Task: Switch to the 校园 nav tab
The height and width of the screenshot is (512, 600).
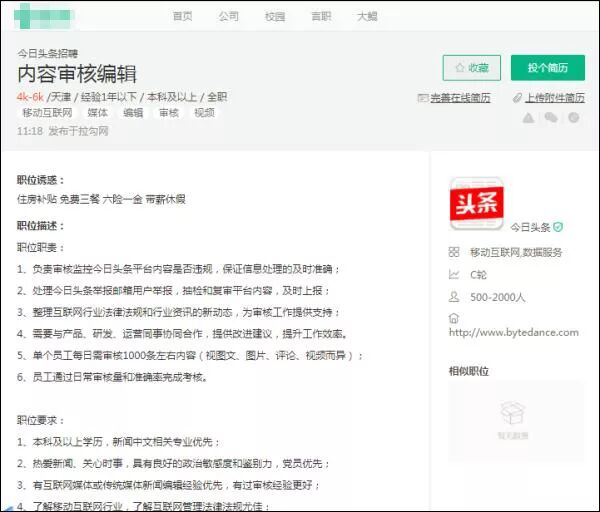Action: click(x=274, y=17)
